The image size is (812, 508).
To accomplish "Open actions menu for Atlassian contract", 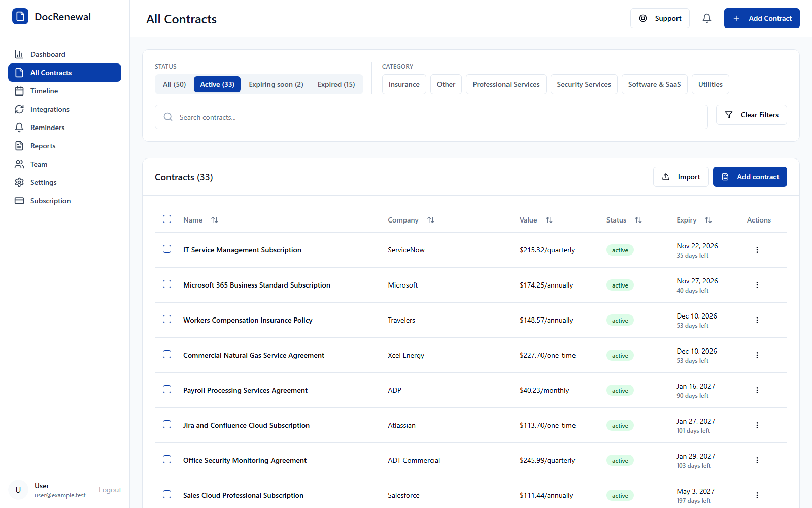I will point(757,425).
